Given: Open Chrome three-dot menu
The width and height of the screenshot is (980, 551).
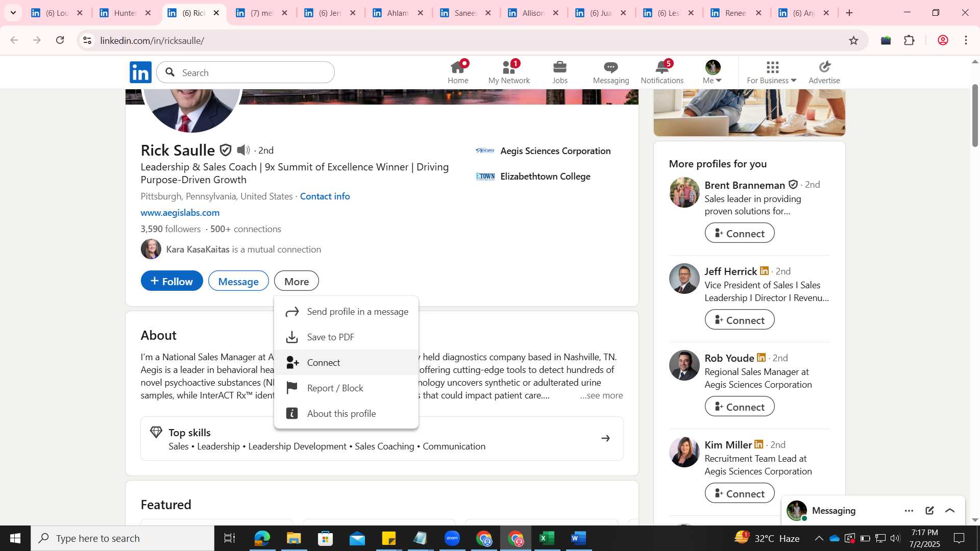Looking at the screenshot, I should coord(966,40).
